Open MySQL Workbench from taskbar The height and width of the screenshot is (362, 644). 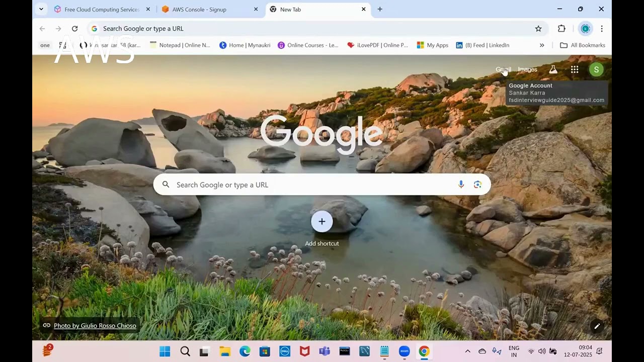(x=364, y=351)
